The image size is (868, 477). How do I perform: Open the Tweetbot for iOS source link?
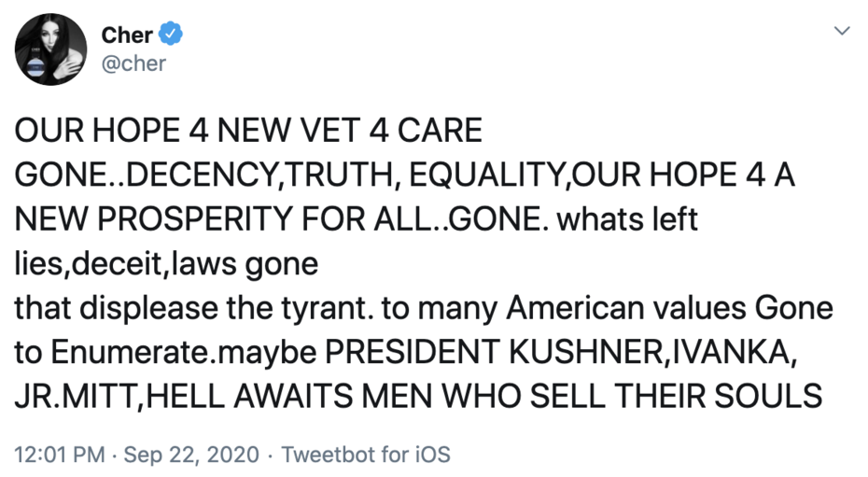[x=366, y=455]
